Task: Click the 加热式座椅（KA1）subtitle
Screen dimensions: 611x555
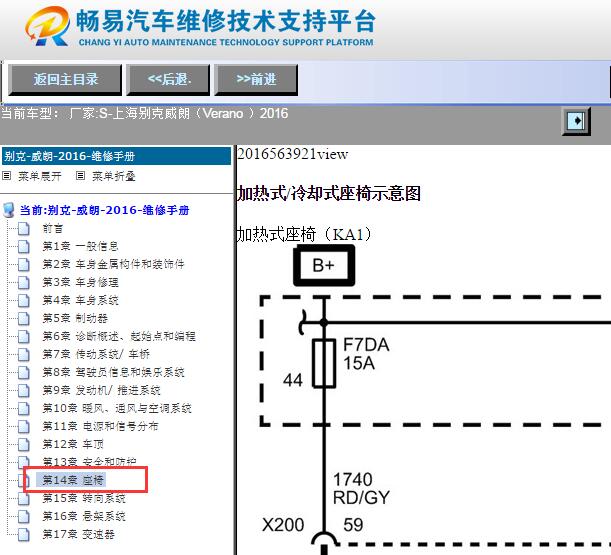Action: pyautogui.click(x=305, y=234)
